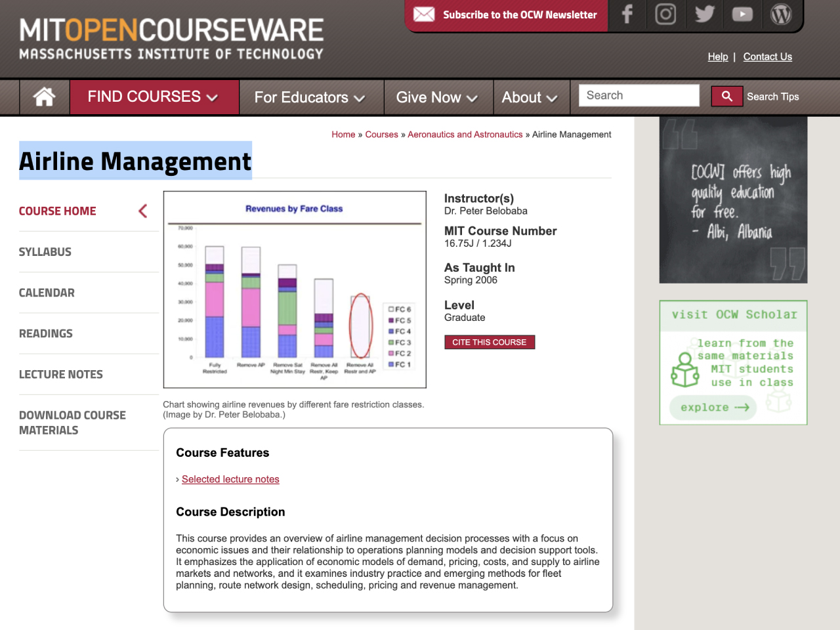Click the envelope newsletter icon
840x630 pixels.
click(424, 14)
